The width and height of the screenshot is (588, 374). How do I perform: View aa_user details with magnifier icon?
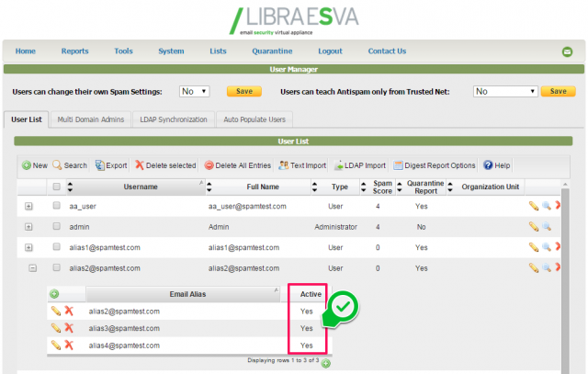click(x=547, y=206)
